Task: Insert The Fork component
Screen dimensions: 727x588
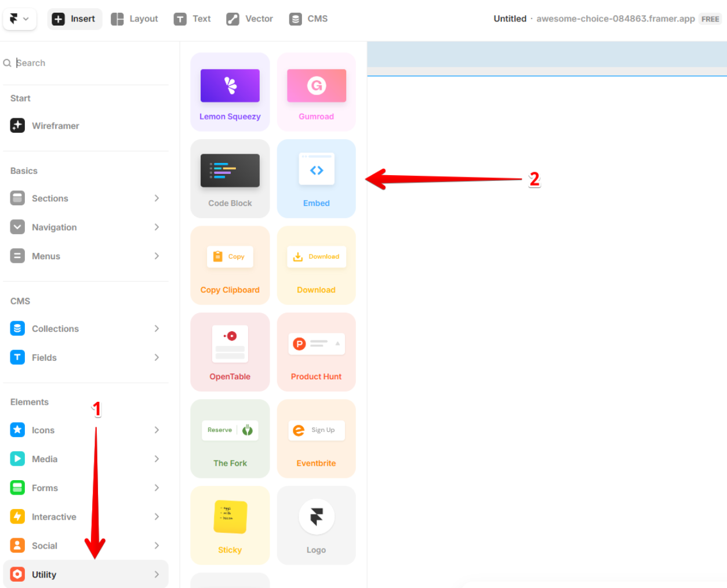Action: pyautogui.click(x=230, y=439)
